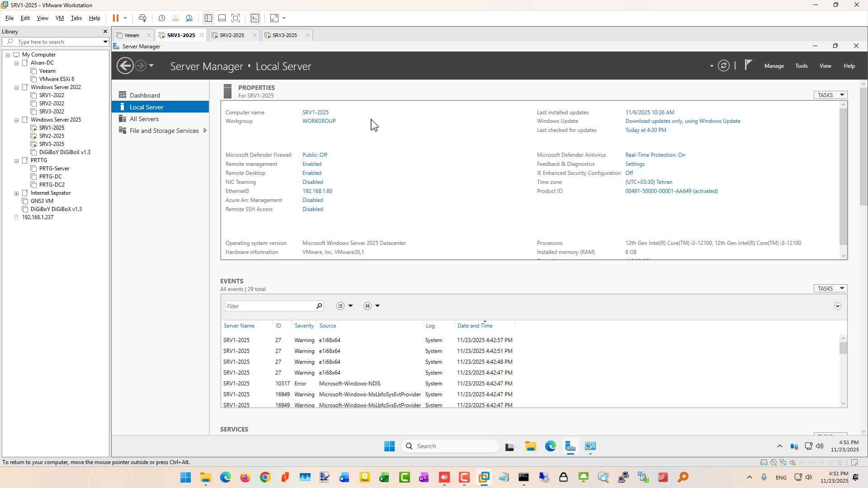The width and height of the screenshot is (868, 488).
Task: Open the Tabs menu in VMware
Action: (x=76, y=18)
